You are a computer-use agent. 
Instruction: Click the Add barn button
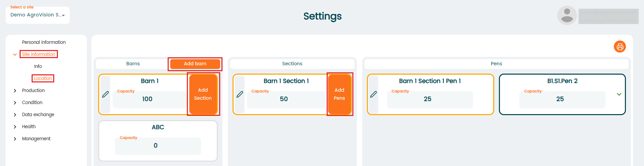(x=195, y=64)
